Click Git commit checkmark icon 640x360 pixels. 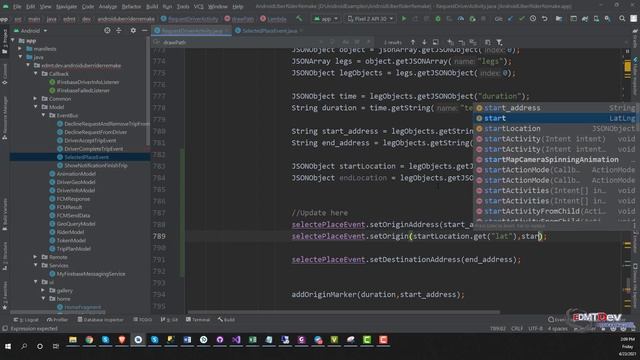tap(522, 19)
